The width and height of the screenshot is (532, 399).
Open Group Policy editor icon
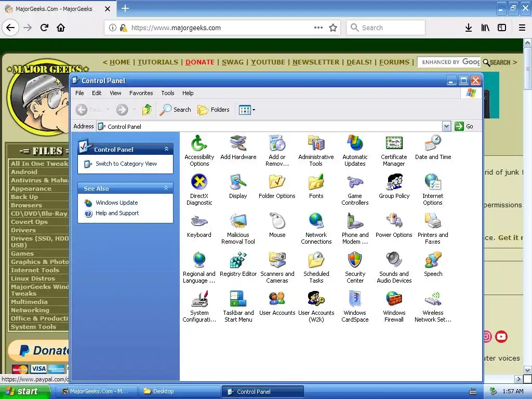pyautogui.click(x=394, y=187)
